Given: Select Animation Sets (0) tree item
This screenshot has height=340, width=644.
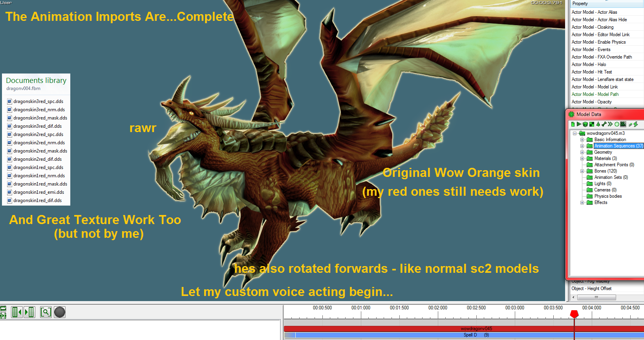Looking at the screenshot, I should pyautogui.click(x=611, y=177).
